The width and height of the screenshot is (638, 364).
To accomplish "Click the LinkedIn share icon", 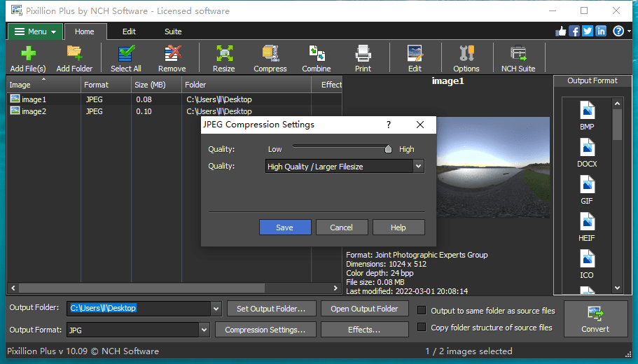I will (x=601, y=31).
